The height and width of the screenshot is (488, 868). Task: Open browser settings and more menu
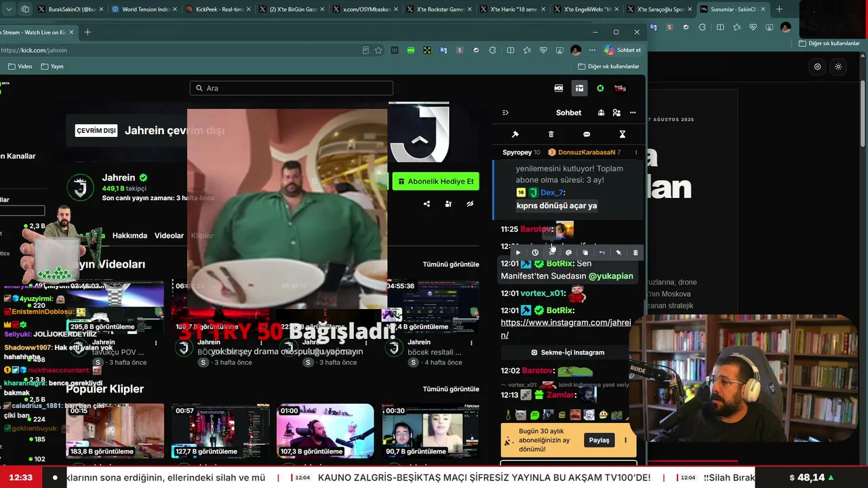[592, 50]
